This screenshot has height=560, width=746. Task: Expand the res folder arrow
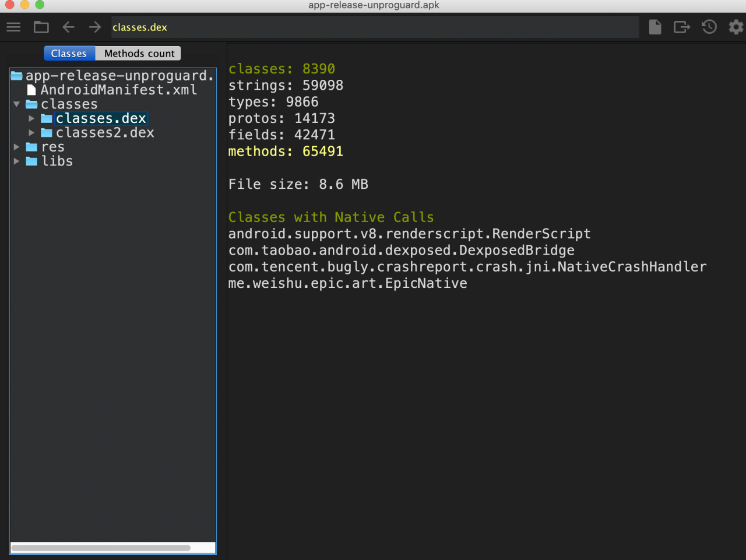[x=17, y=147]
